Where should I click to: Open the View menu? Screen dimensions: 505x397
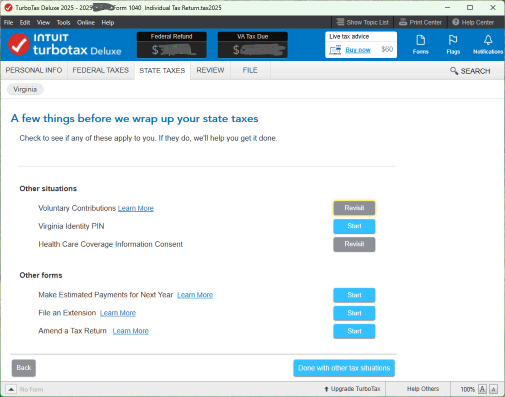pos(43,22)
